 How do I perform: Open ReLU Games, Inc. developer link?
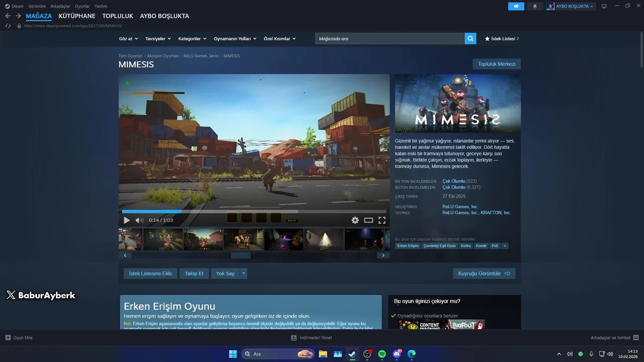(460, 207)
